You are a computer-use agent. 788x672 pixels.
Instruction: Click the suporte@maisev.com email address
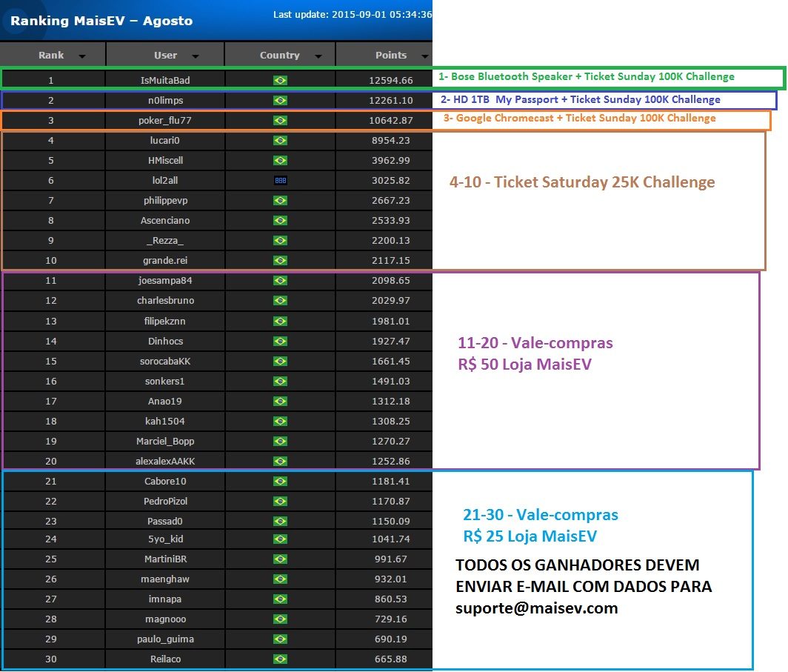click(x=537, y=609)
